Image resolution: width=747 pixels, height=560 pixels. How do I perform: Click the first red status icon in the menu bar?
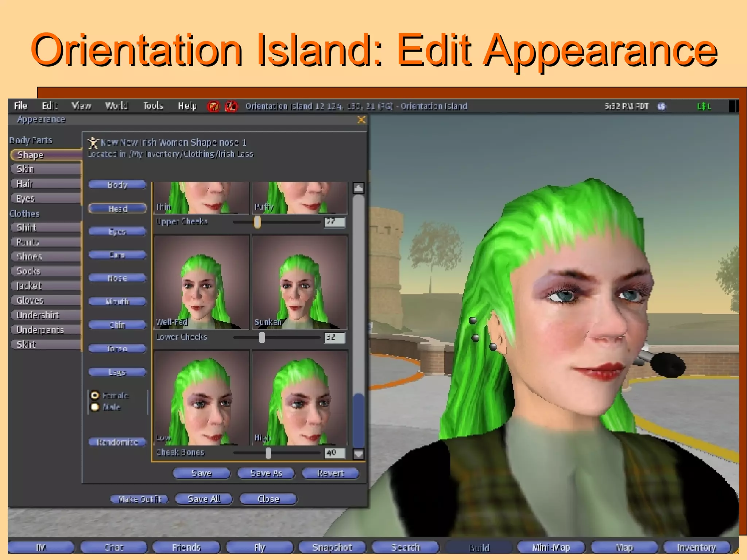pos(213,106)
